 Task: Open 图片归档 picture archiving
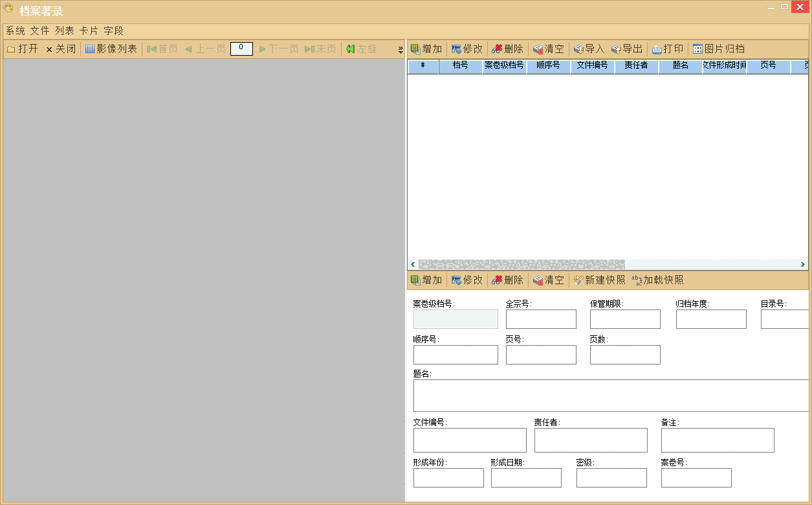point(718,49)
